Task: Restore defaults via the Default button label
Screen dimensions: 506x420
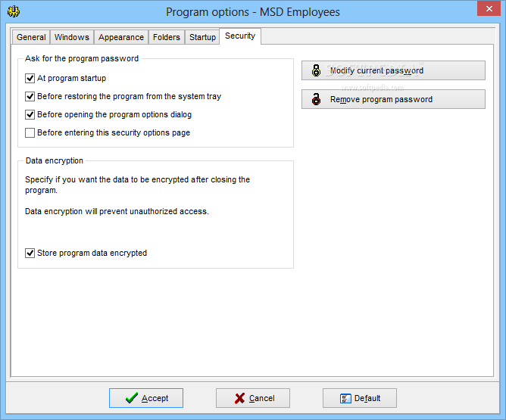Action: [x=367, y=398]
